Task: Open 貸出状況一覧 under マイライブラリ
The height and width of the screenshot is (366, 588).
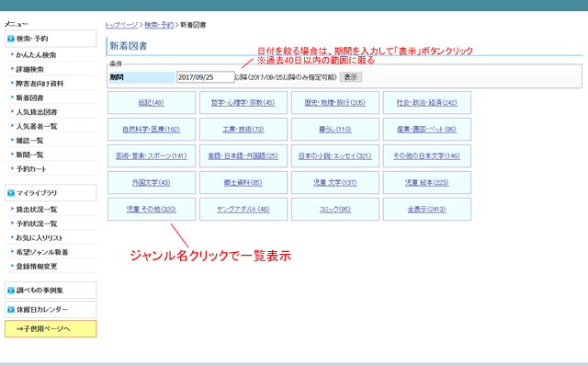Action: pos(37,210)
